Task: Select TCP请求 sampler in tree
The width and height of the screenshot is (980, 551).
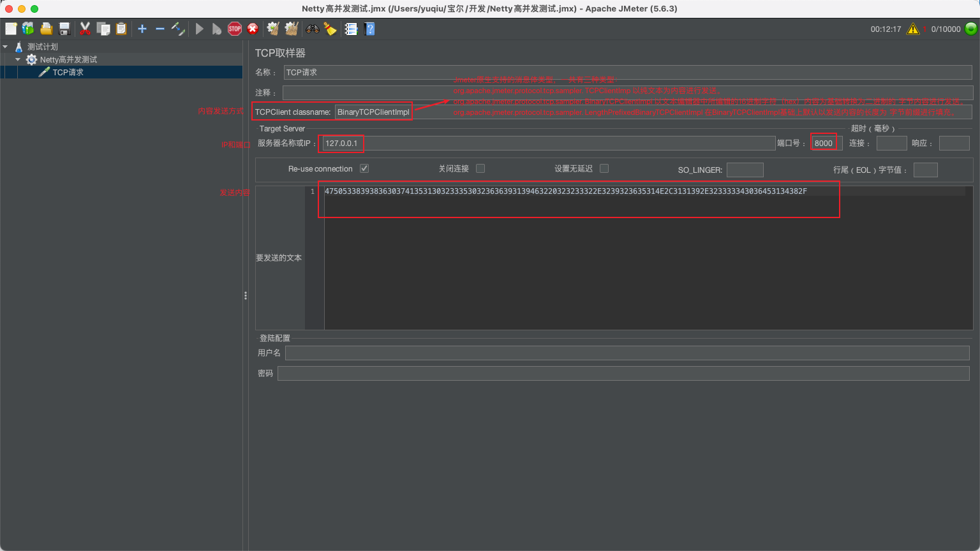Action: pos(68,72)
